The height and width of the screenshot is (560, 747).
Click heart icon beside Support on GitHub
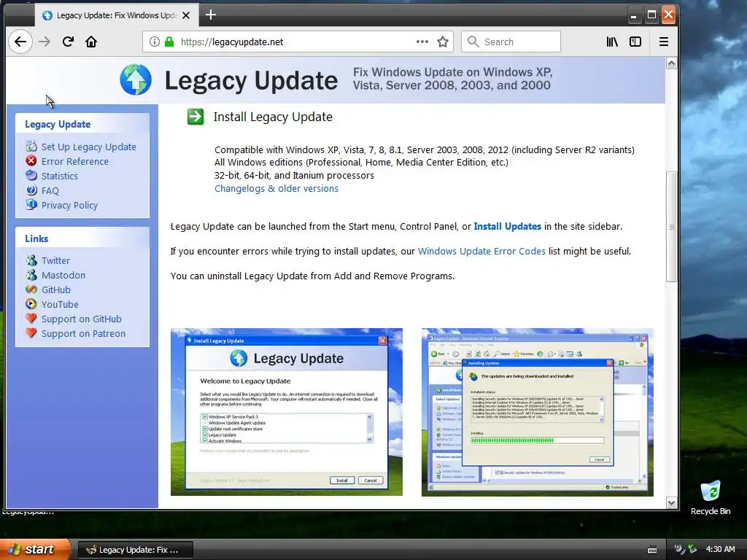31,318
